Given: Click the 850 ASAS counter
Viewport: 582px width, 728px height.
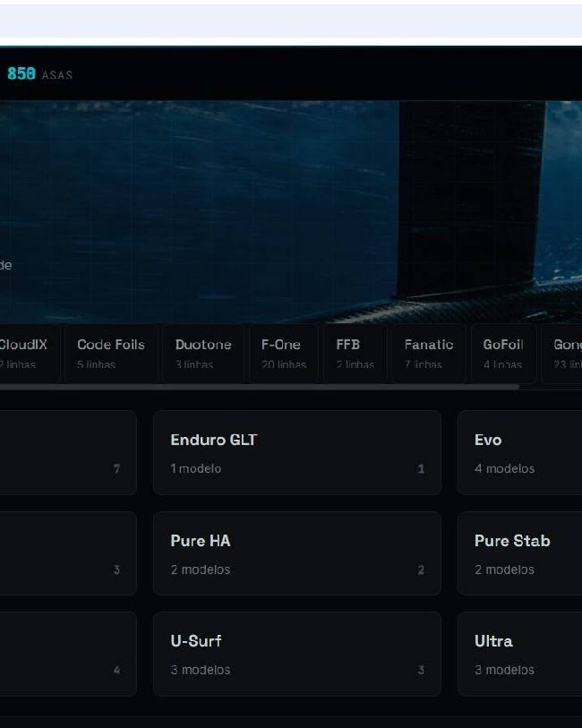Looking at the screenshot, I should coord(40,73).
